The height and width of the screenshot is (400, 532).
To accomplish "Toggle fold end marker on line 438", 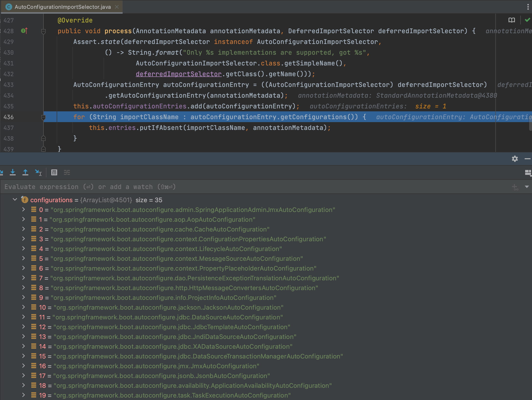I will pos(43,138).
